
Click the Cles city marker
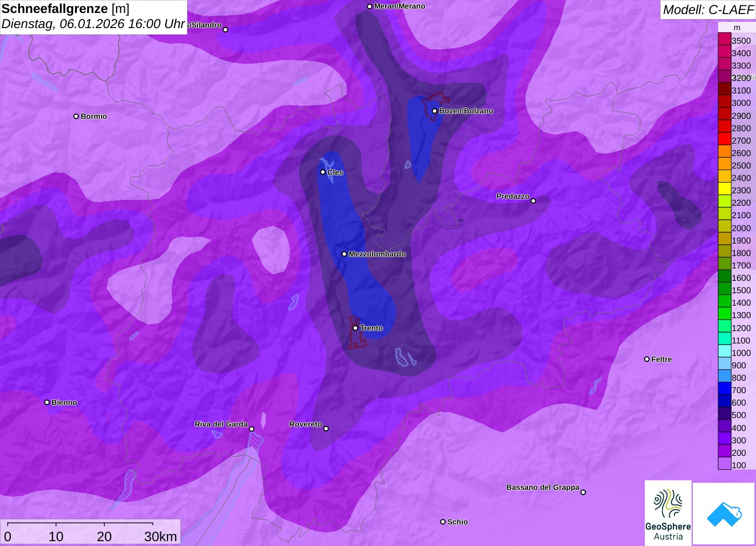click(x=323, y=172)
